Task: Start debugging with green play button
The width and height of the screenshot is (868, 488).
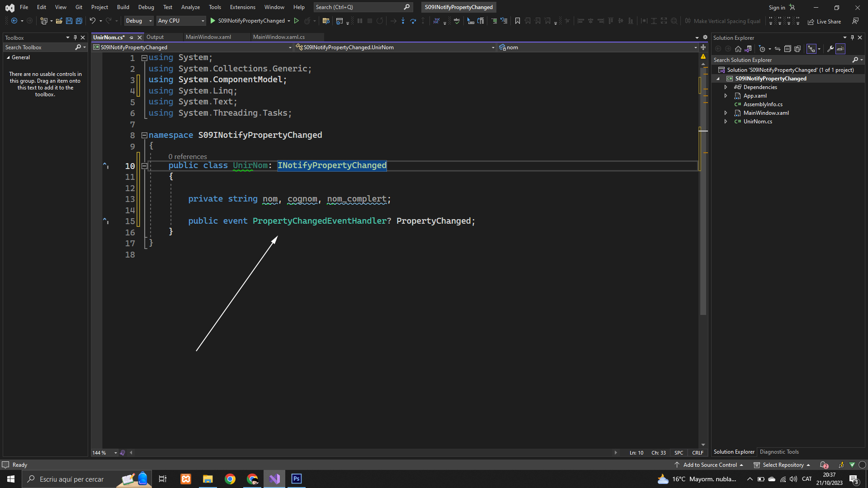Action: (x=213, y=21)
